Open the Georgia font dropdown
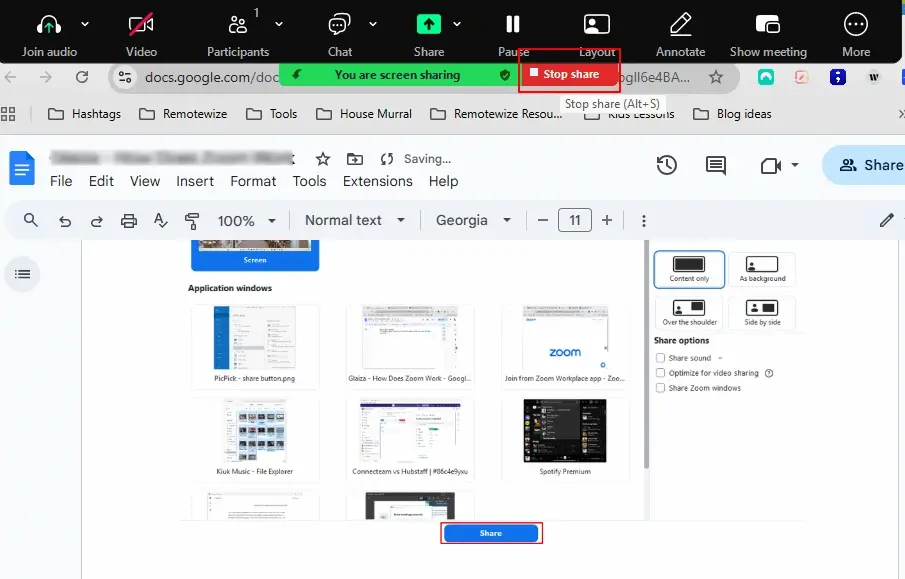The width and height of the screenshot is (905, 579). [473, 221]
